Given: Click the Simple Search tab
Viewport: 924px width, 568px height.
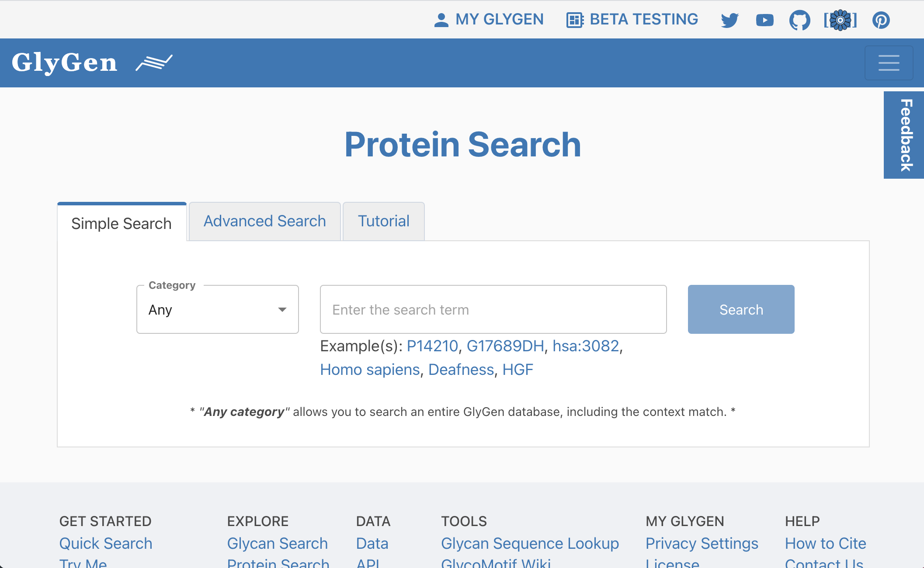Looking at the screenshot, I should (x=122, y=222).
